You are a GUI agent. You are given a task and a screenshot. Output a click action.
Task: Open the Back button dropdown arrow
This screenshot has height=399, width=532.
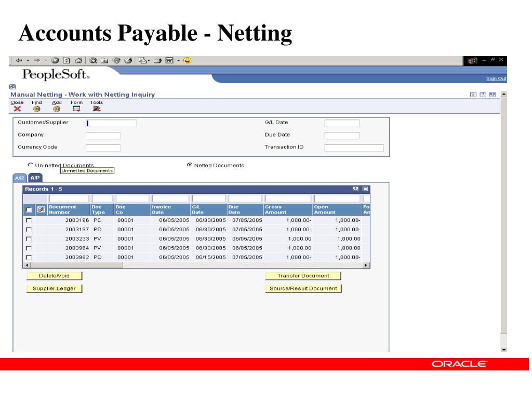pos(28,60)
